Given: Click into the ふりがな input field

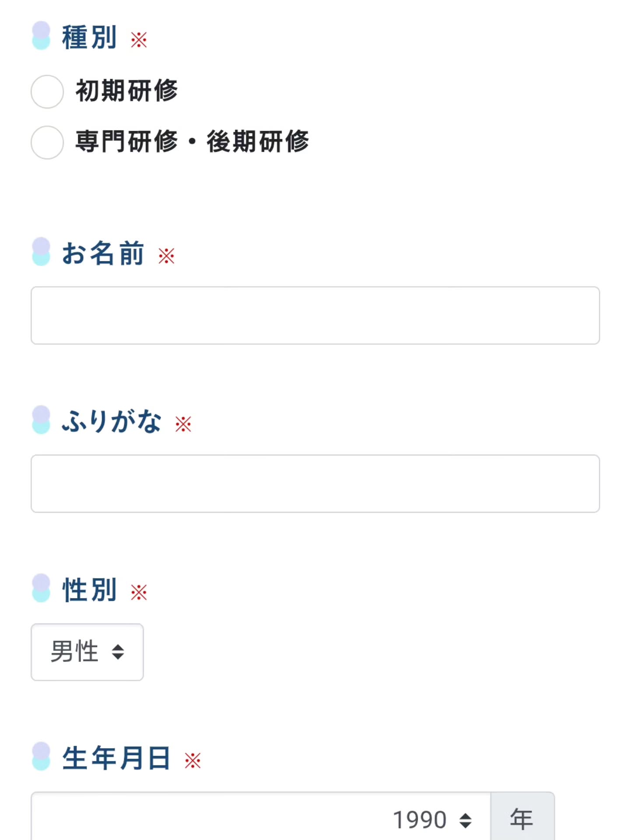Looking at the screenshot, I should [x=315, y=483].
